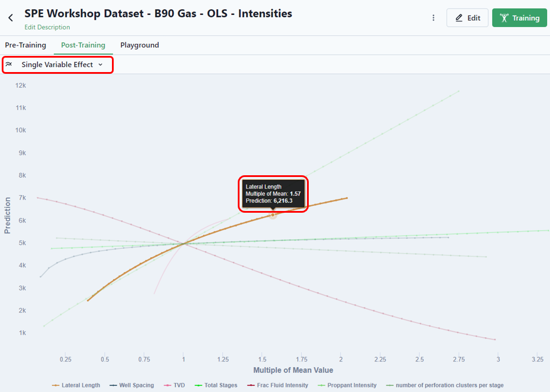Open the three-dot more options menu
This screenshot has width=550, height=392.
coord(433,18)
